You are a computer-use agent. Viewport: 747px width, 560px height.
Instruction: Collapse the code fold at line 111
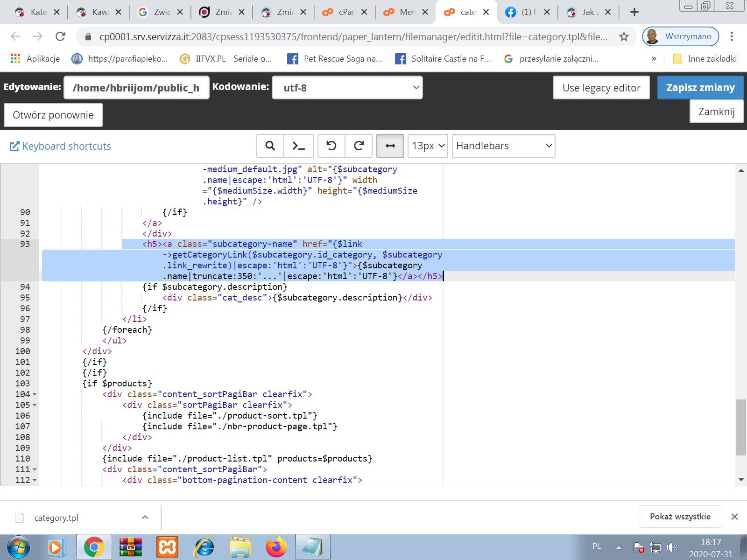35,469
